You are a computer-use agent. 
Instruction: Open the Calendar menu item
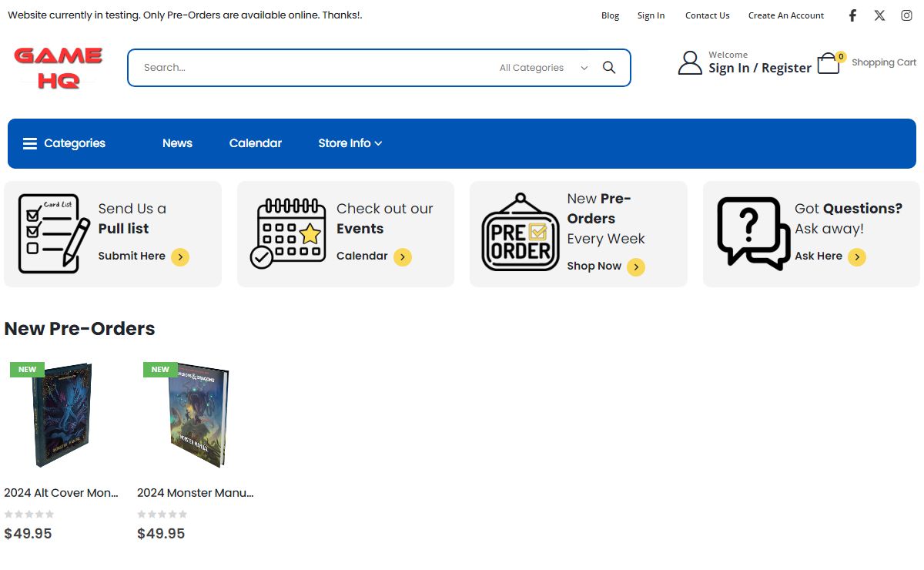pyautogui.click(x=256, y=143)
